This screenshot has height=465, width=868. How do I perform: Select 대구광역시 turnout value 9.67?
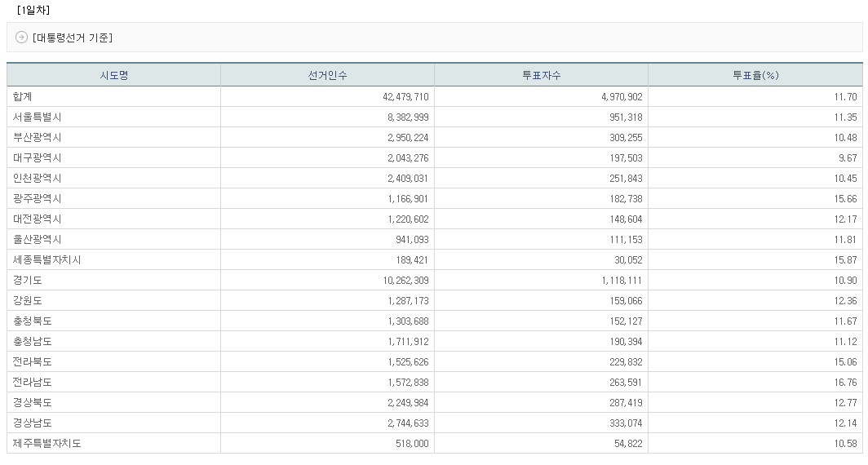tap(848, 158)
